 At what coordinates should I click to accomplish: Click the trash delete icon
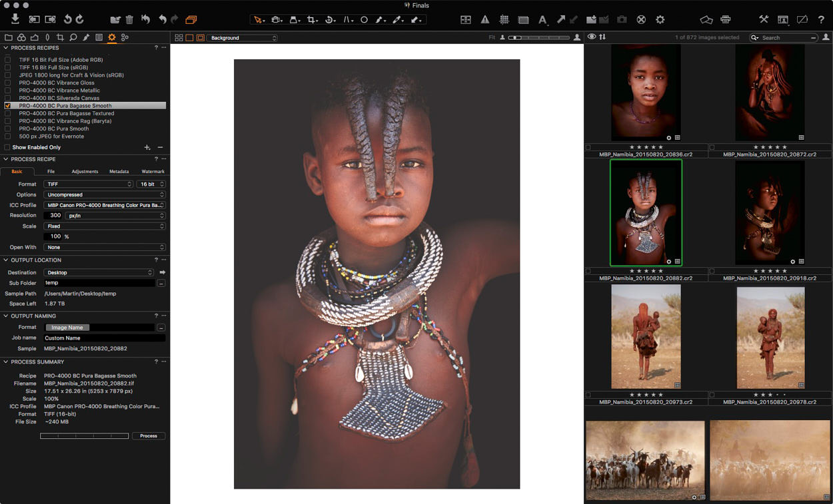pos(130,20)
